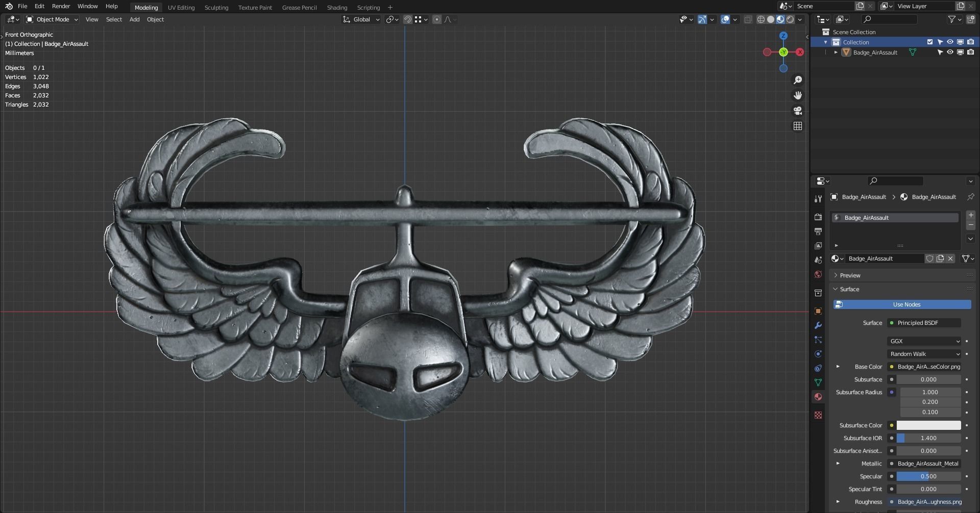
Task: Click fake user shield icon for material
Action: [x=929, y=259]
